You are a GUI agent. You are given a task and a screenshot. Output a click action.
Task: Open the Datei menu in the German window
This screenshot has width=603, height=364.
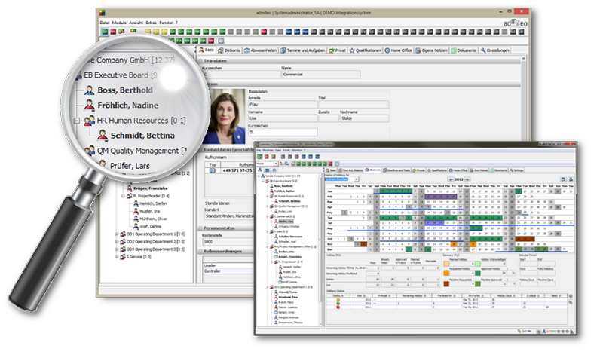point(104,23)
